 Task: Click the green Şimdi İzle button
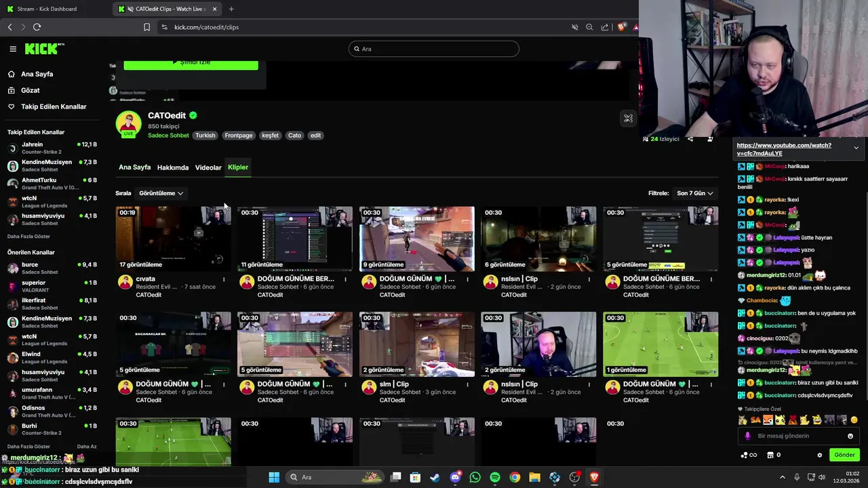(191, 64)
